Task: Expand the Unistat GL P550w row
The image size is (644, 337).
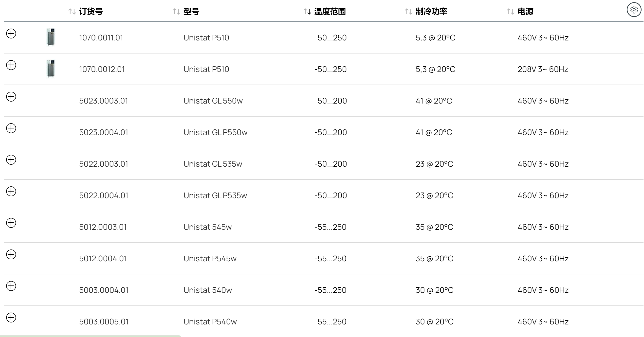Action: point(11,128)
